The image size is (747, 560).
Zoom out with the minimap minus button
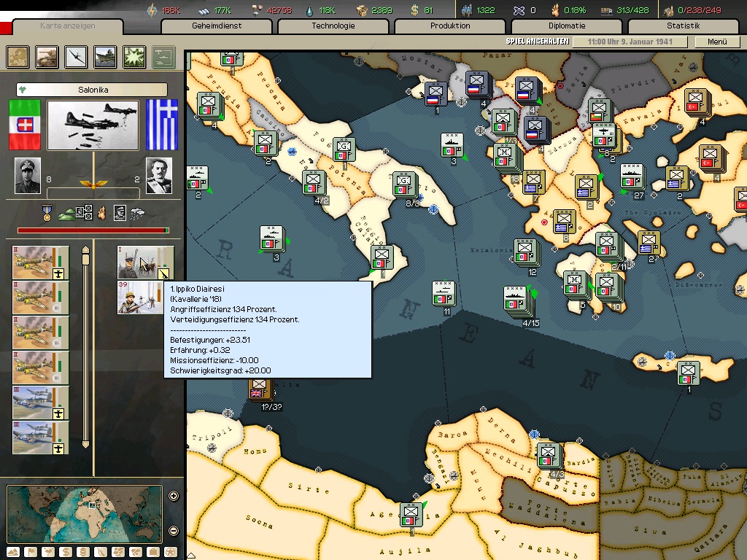pyautogui.click(x=174, y=530)
